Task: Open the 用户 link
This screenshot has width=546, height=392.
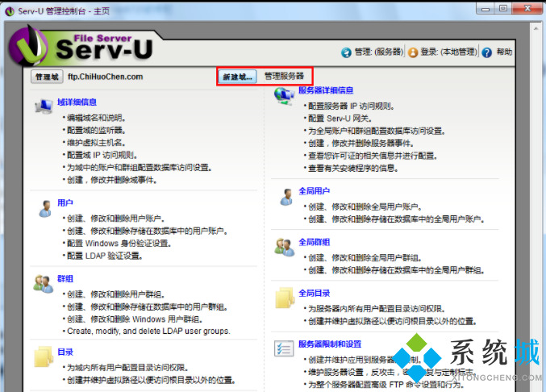Action: click(x=65, y=202)
